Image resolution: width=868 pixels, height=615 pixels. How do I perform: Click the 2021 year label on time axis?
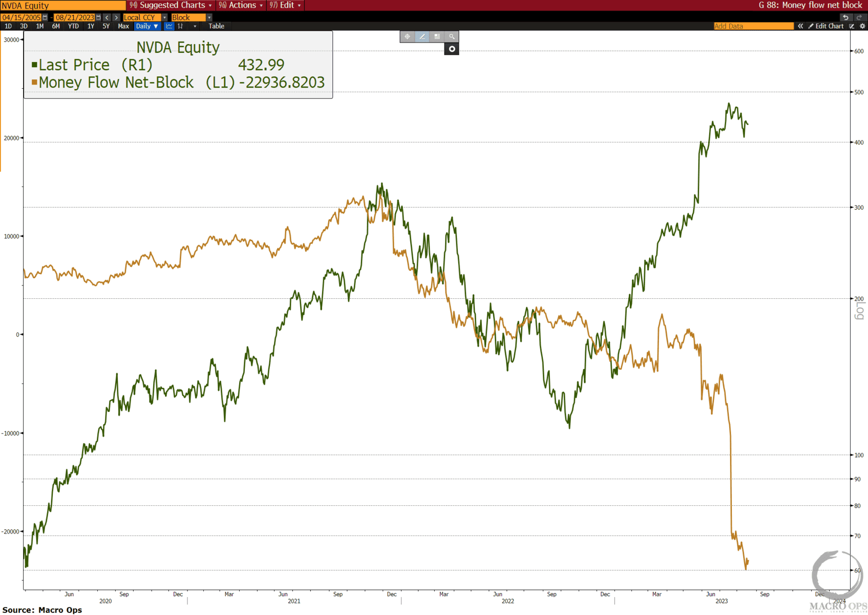pyautogui.click(x=294, y=601)
